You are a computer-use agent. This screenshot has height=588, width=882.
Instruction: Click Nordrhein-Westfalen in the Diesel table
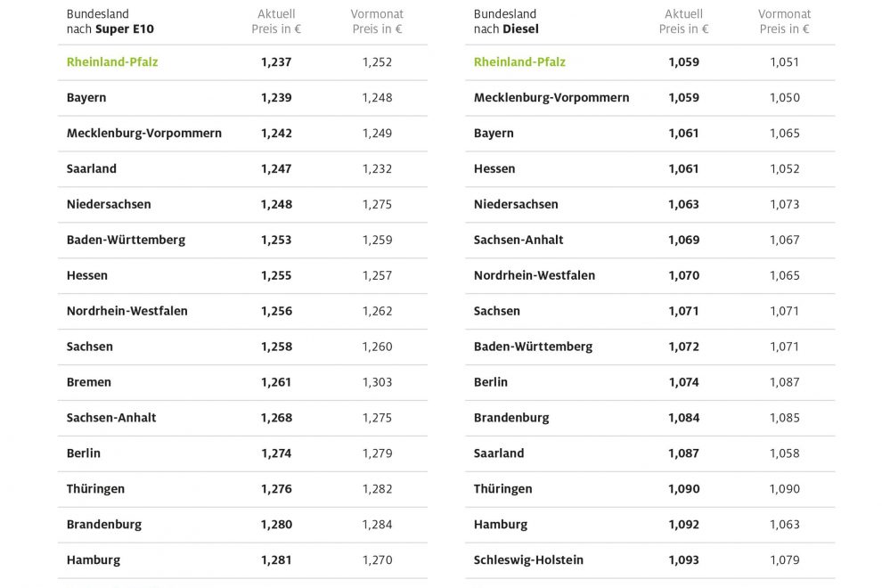[x=535, y=275]
